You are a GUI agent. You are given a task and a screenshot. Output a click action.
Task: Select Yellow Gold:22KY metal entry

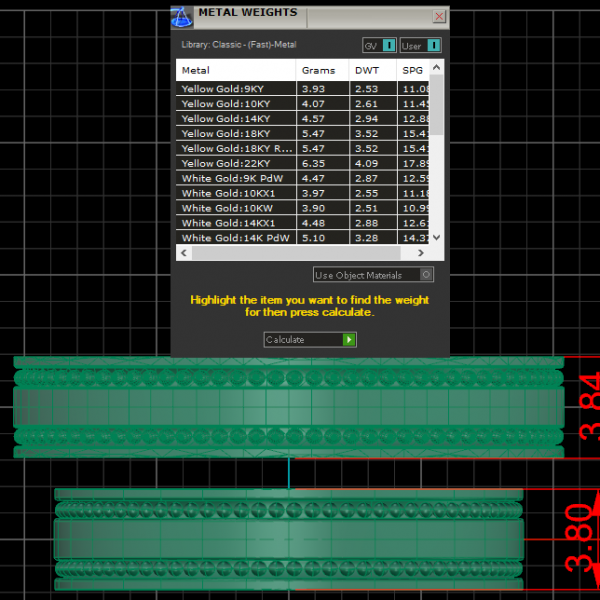[x=236, y=163]
